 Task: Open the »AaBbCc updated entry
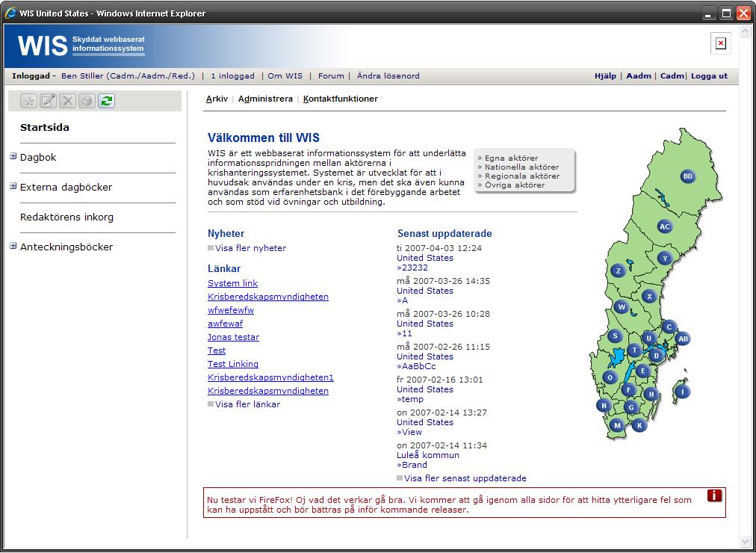click(416, 366)
